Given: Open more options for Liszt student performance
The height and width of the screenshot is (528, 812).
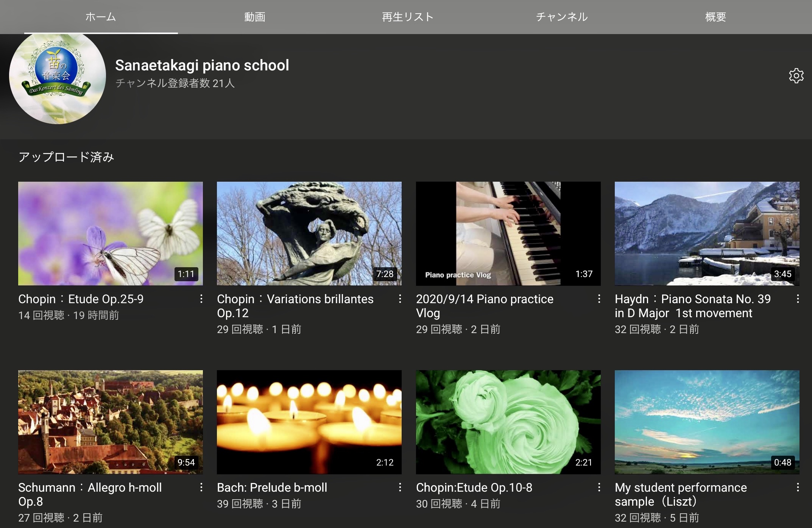Looking at the screenshot, I should [x=798, y=488].
